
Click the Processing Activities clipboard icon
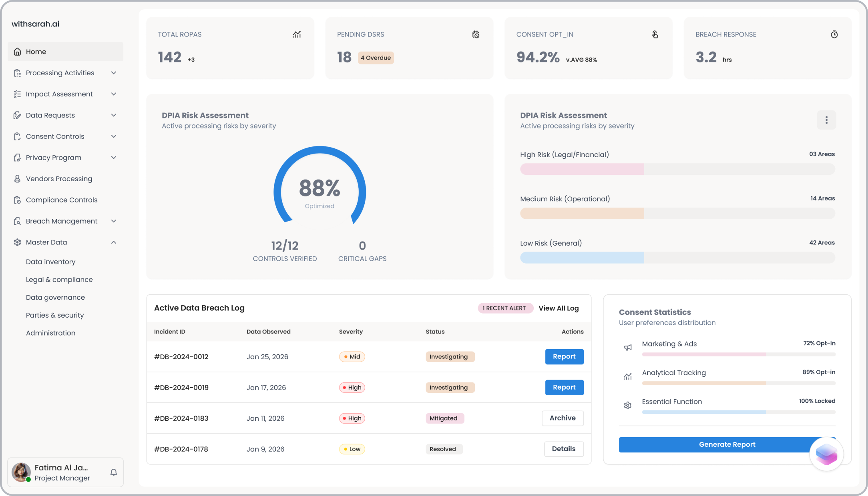coord(17,73)
